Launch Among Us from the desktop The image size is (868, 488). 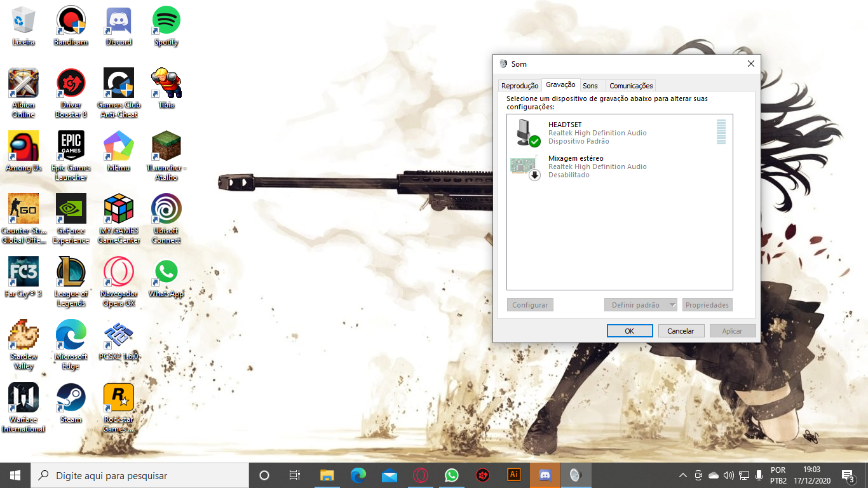[24, 151]
